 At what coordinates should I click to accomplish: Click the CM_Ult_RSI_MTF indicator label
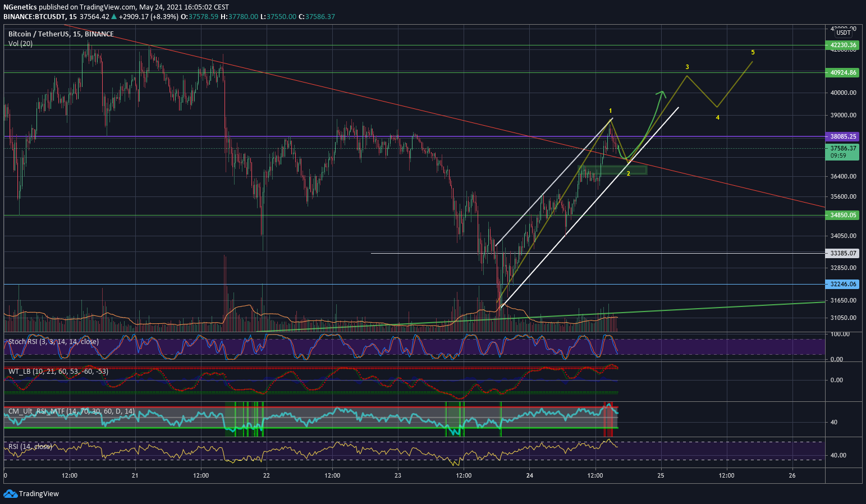[x=71, y=411]
